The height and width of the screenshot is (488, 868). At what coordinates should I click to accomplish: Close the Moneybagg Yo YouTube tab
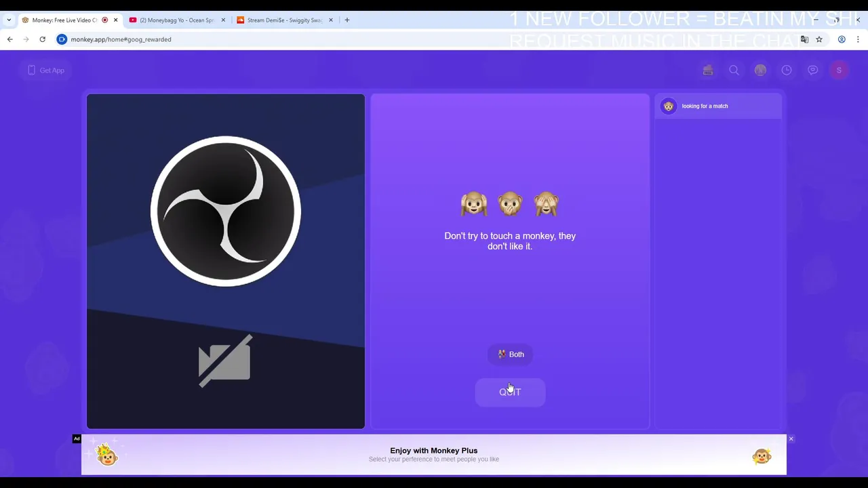coord(223,20)
